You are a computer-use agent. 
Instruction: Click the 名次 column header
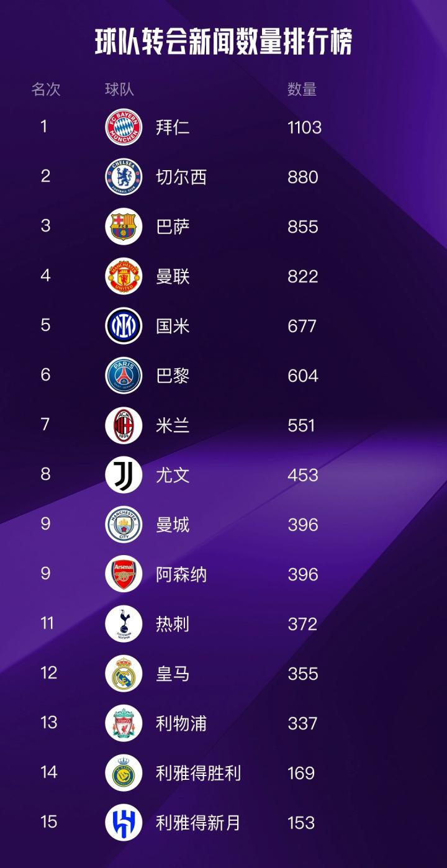(46, 89)
